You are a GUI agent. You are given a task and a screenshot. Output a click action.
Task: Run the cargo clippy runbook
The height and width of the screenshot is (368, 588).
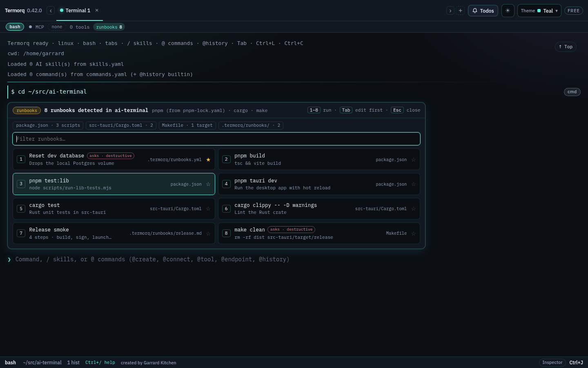click(319, 209)
